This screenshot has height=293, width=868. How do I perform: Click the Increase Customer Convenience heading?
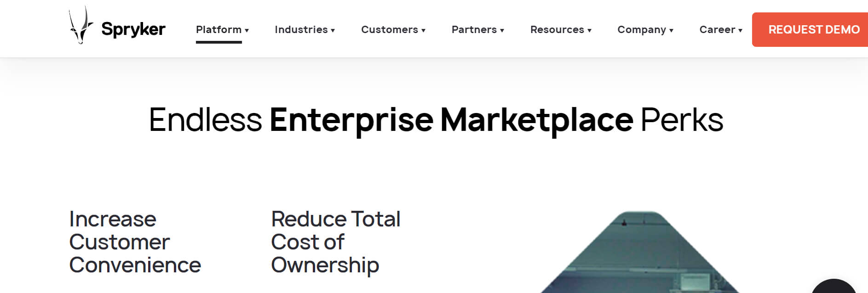pos(135,242)
